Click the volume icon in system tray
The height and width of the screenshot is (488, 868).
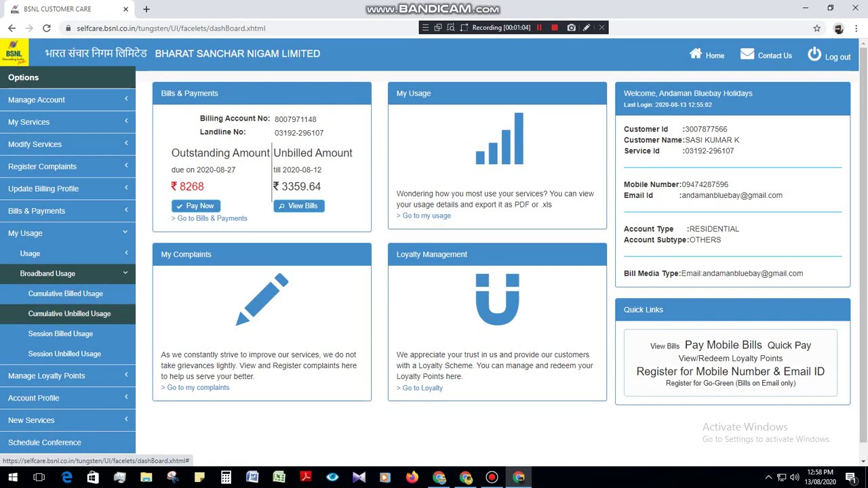coord(794,478)
